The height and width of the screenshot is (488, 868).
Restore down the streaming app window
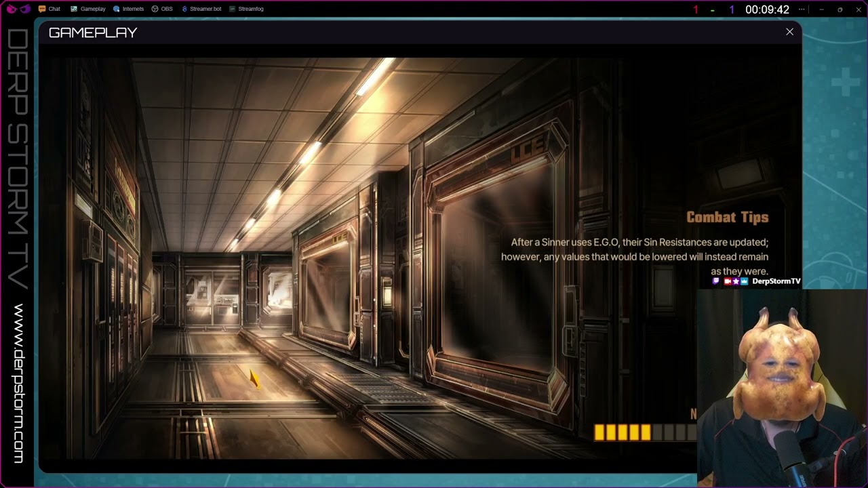tap(840, 9)
